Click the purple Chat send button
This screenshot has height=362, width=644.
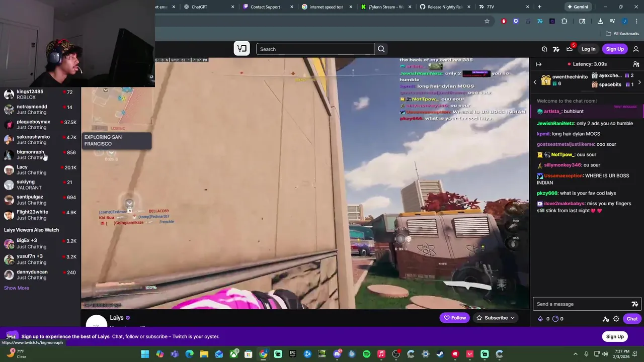click(632, 319)
